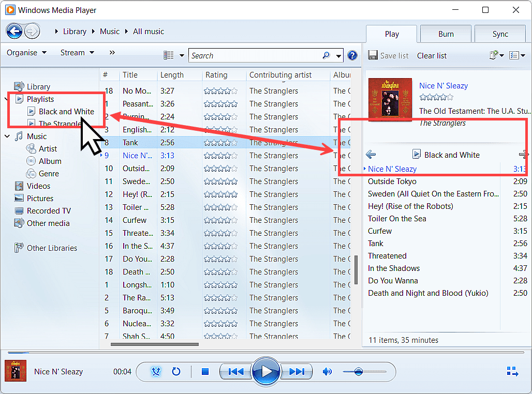Collapse the Music section in sidebar
Viewport: 532px width, 394px height.
pyautogui.click(x=7, y=136)
